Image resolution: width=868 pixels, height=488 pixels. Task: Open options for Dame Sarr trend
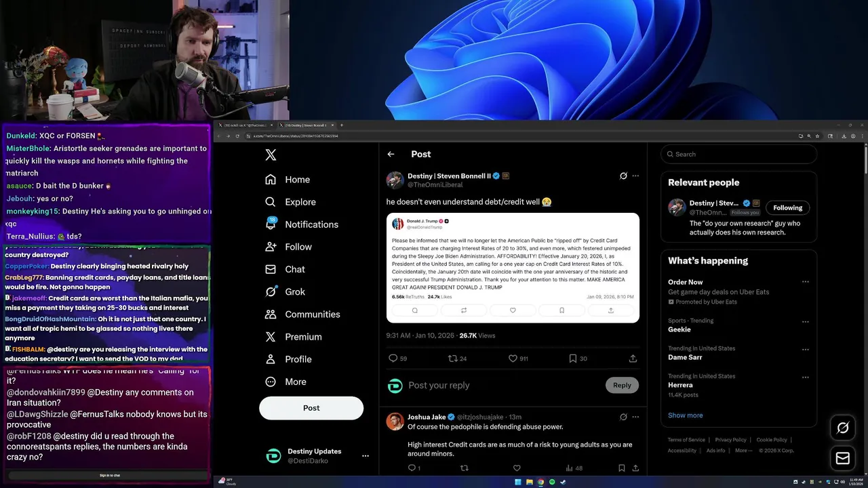coord(806,350)
